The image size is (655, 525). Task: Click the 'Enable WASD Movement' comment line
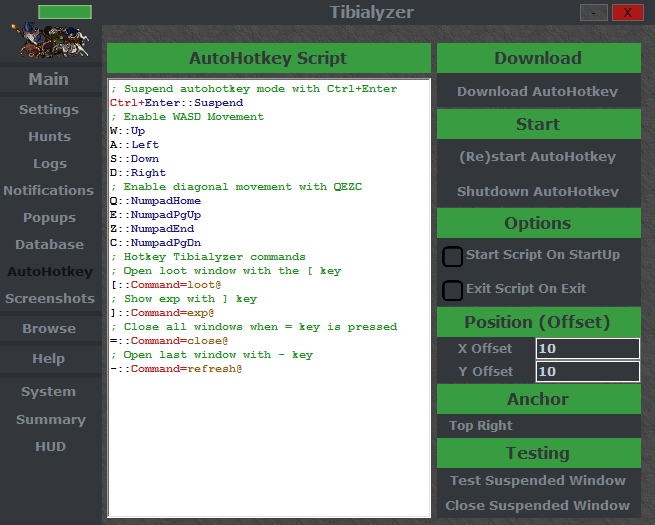click(x=187, y=117)
